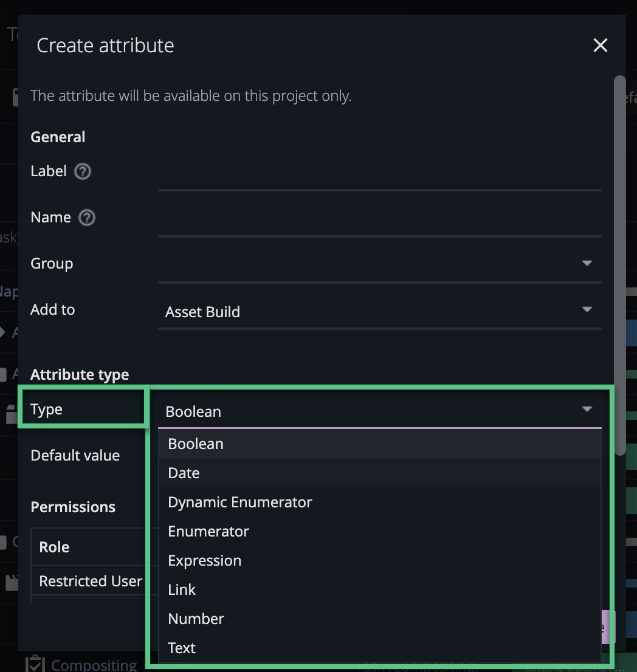Pick Expression as the attribute type
This screenshot has width=637, height=672.
tap(205, 560)
